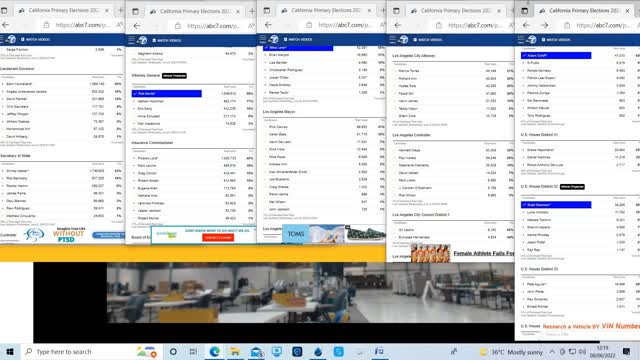Click highlighted winner row under U.S. House District 32
Screen dimensions: 640x360
[x=556, y=204]
